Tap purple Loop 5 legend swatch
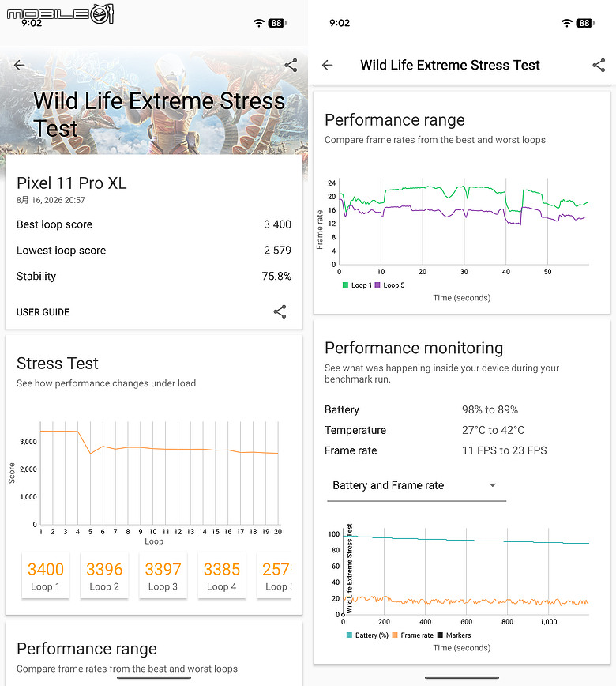616x686 pixels. coord(377,285)
